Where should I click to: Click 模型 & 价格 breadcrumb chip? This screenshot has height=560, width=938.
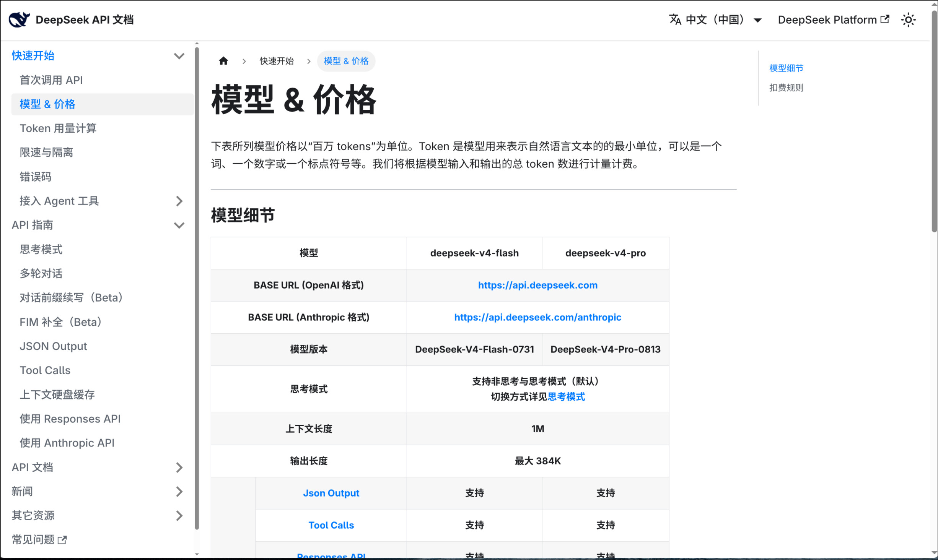(346, 61)
